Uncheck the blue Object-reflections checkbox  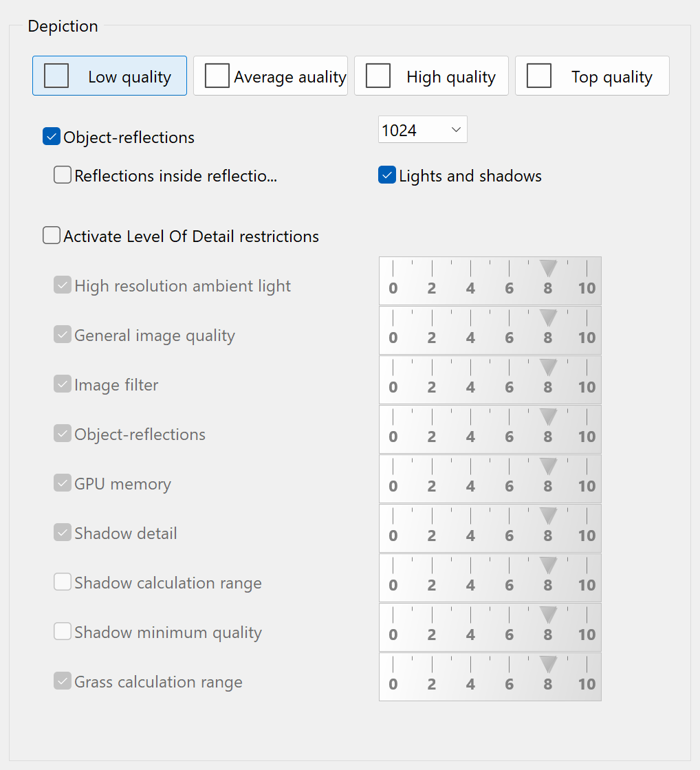point(52,137)
